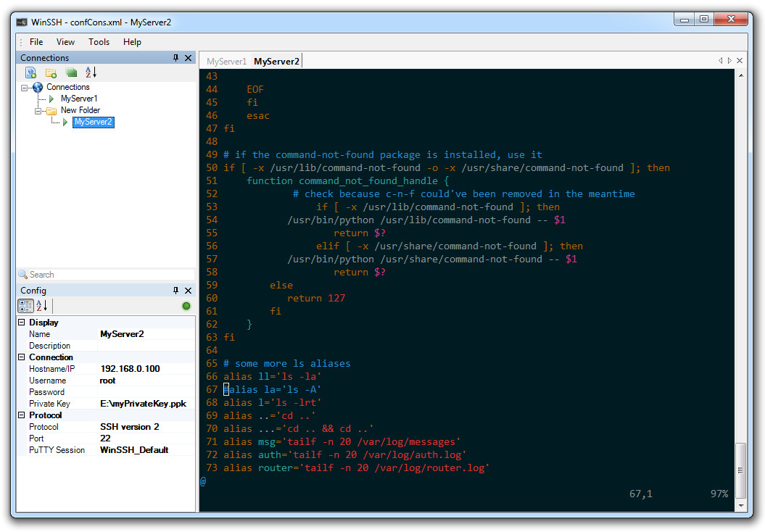Image resolution: width=765 pixels, height=532 pixels.
Task: Select the MyServer2 tab
Action: tap(276, 62)
